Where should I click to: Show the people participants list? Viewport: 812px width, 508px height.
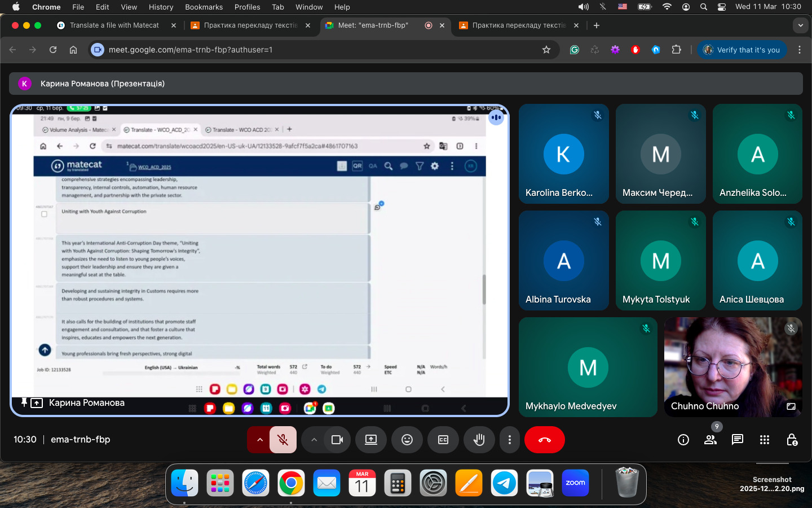pyautogui.click(x=710, y=440)
